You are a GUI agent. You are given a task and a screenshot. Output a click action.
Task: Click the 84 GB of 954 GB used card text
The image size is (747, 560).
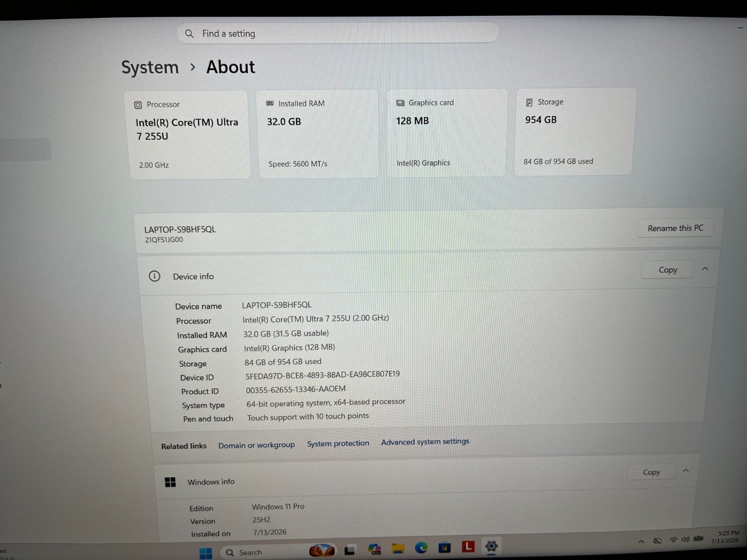558,161
